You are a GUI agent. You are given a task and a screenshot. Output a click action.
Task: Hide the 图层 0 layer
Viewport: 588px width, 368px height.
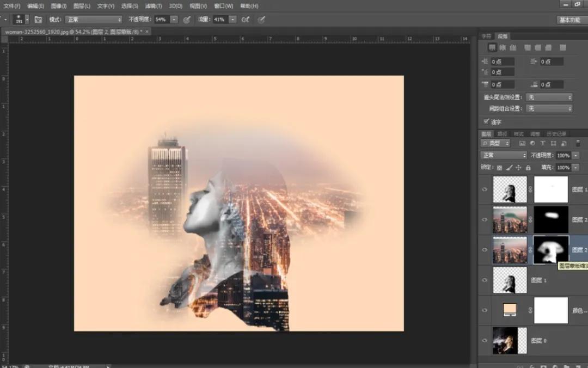click(485, 341)
